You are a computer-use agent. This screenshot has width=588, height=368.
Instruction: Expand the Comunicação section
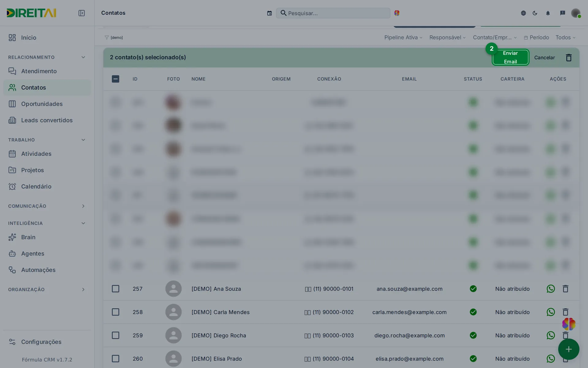(x=83, y=206)
